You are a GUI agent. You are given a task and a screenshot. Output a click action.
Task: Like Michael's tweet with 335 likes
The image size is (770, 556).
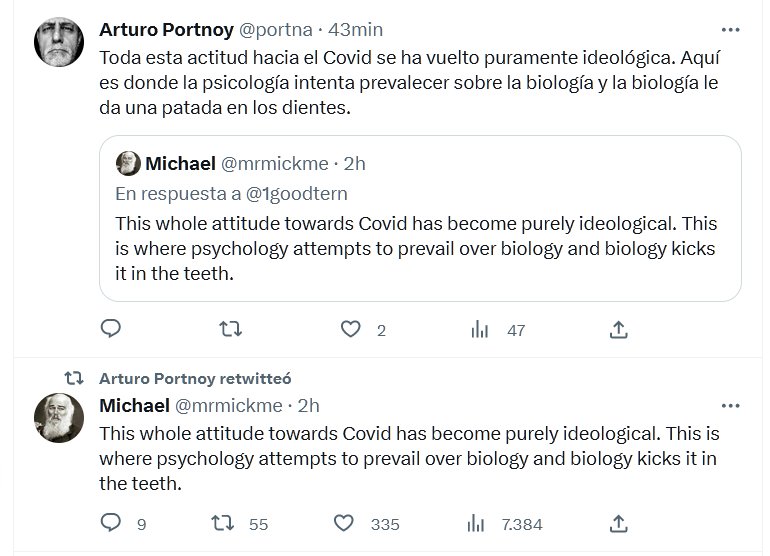[343, 523]
